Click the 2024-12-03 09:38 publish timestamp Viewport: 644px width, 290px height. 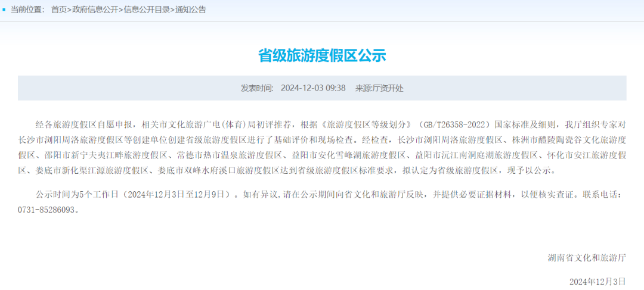click(x=313, y=88)
